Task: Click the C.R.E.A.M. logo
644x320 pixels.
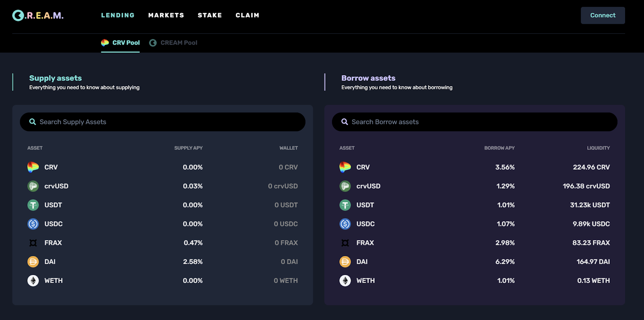Action: 38,15
